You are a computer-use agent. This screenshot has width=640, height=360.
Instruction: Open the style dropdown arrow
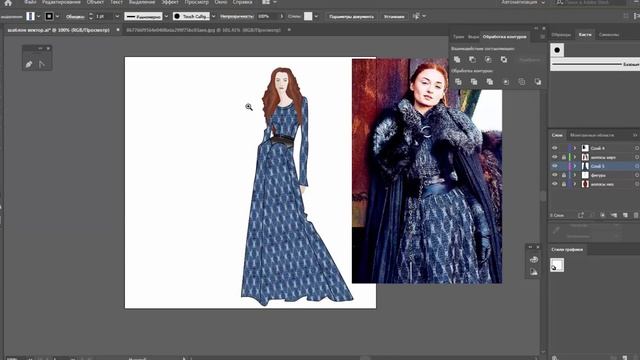pyautogui.click(x=316, y=16)
